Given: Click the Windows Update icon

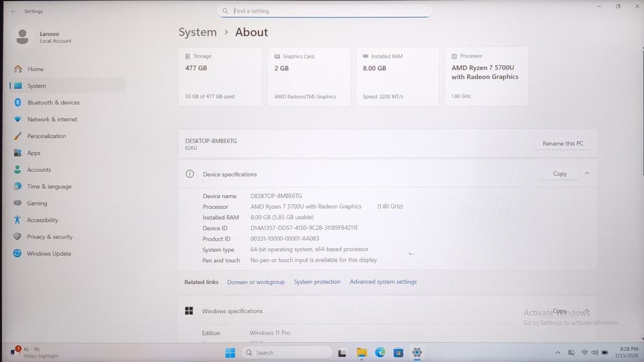Looking at the screenshot, I should tap(17, 254).
